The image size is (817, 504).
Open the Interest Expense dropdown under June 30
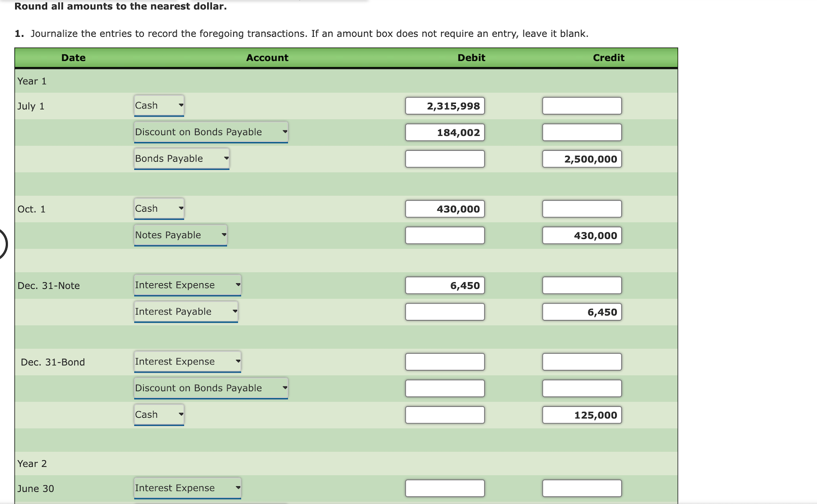pos(187,487)
